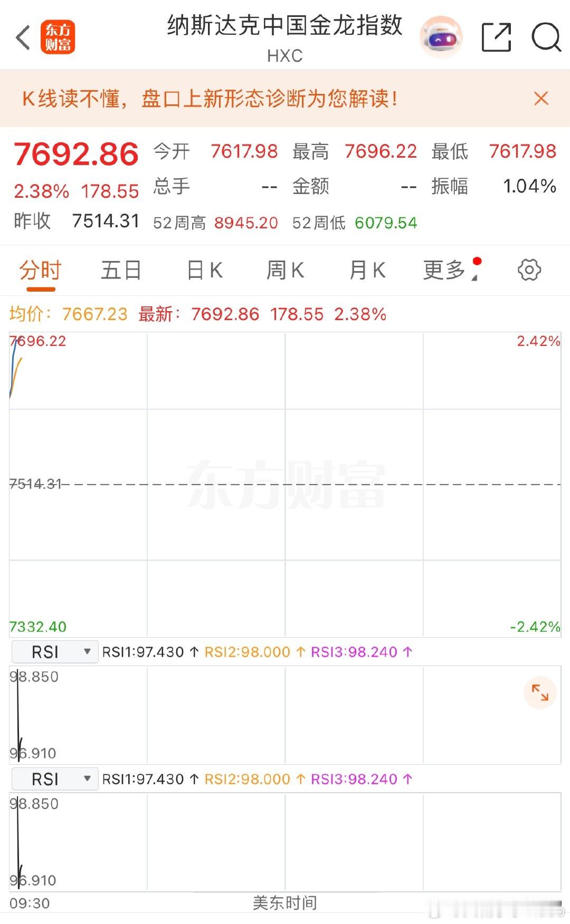Tap the intraday price chart area

click(x=285, y=484)
